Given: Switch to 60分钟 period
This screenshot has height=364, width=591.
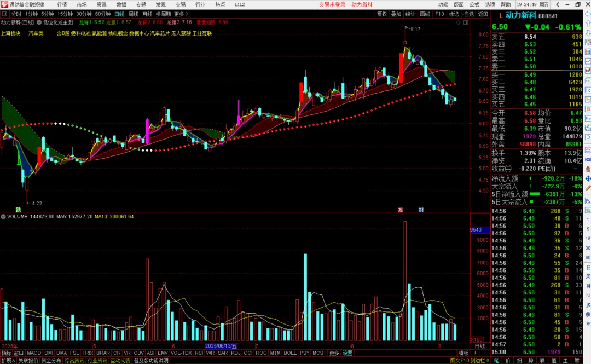Looking at the screenshot, I should coord(102,14).
